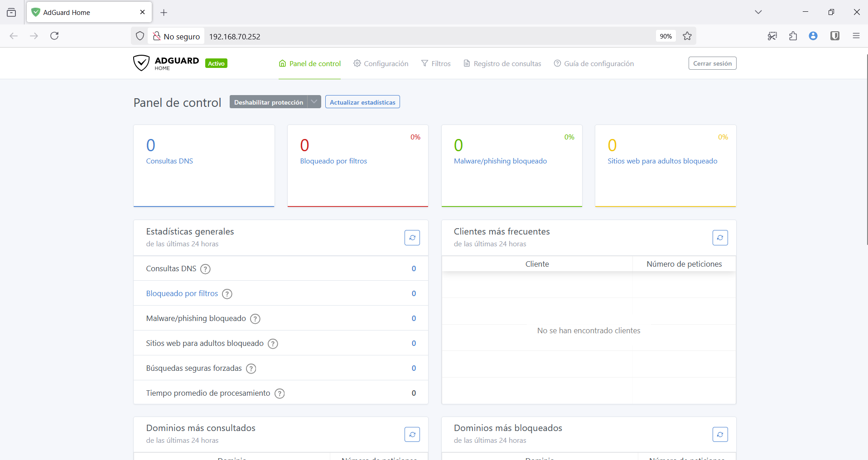Viewport: 868px width, 460px height.
Task: Click the Deshabilitar protección button
Action: (268, 102)
